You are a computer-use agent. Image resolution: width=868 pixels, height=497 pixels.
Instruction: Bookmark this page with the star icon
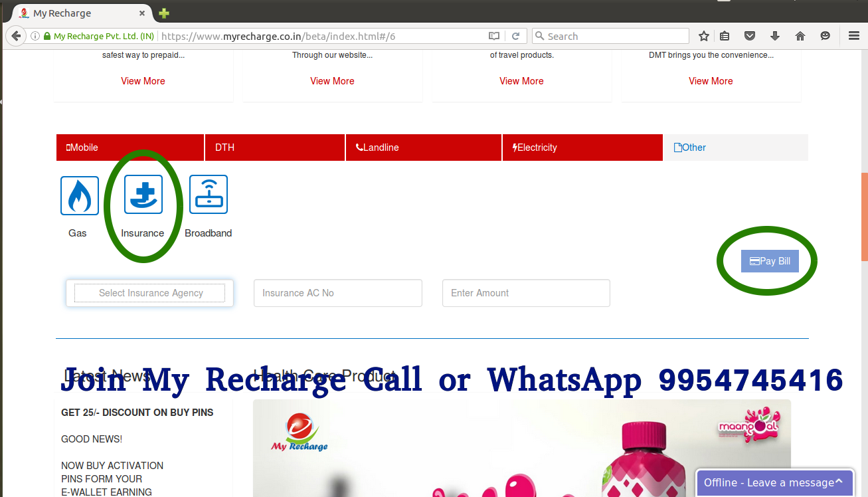pos(703,35)
